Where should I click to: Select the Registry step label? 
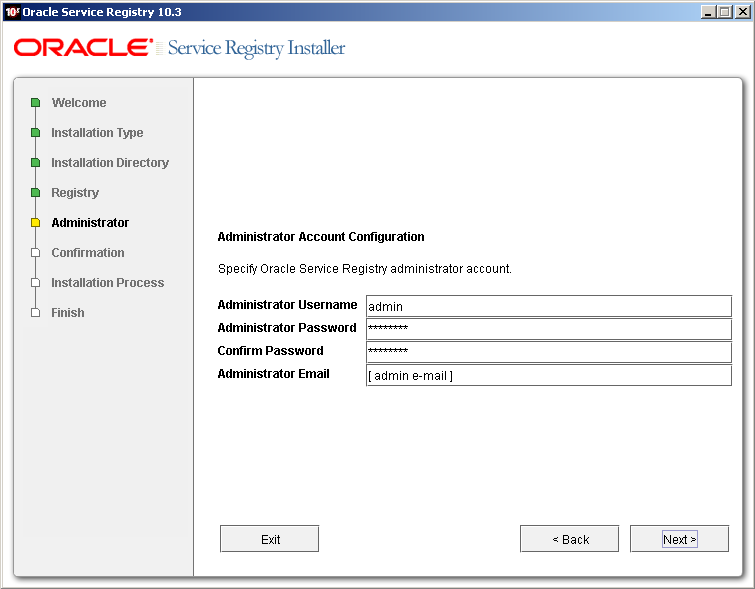(x=75, y=193)
